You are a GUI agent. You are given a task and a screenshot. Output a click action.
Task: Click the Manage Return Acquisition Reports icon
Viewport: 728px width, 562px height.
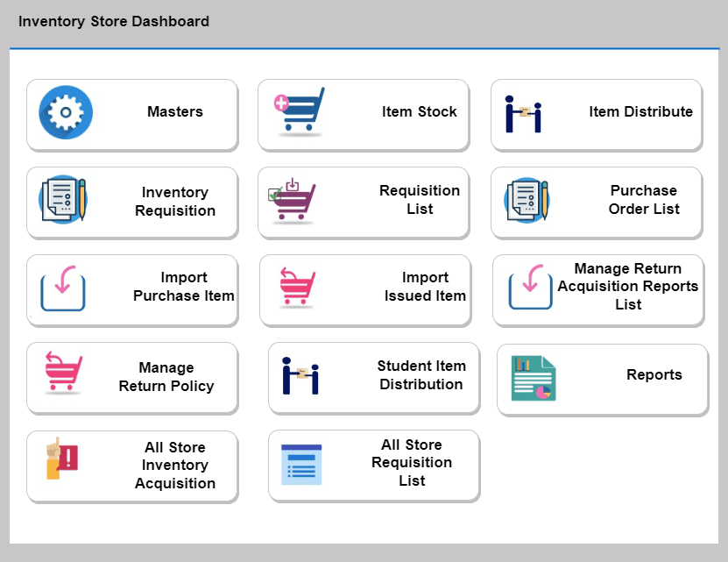(531, 287)
